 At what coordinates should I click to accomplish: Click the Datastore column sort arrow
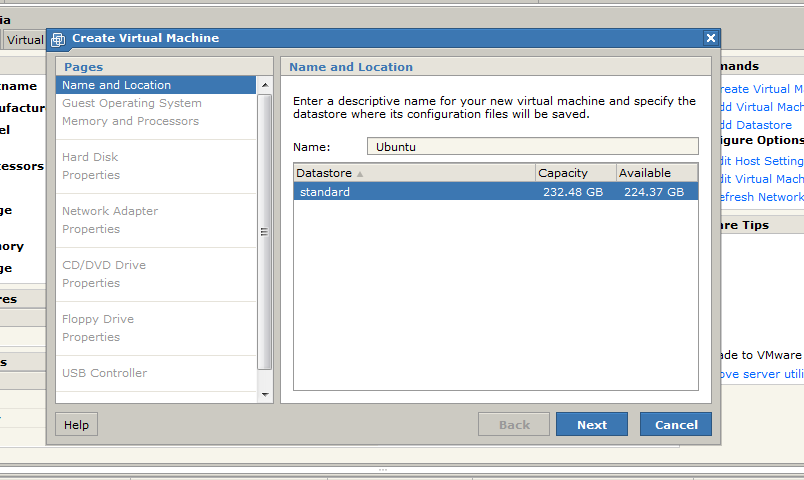(x=360, y=174)
